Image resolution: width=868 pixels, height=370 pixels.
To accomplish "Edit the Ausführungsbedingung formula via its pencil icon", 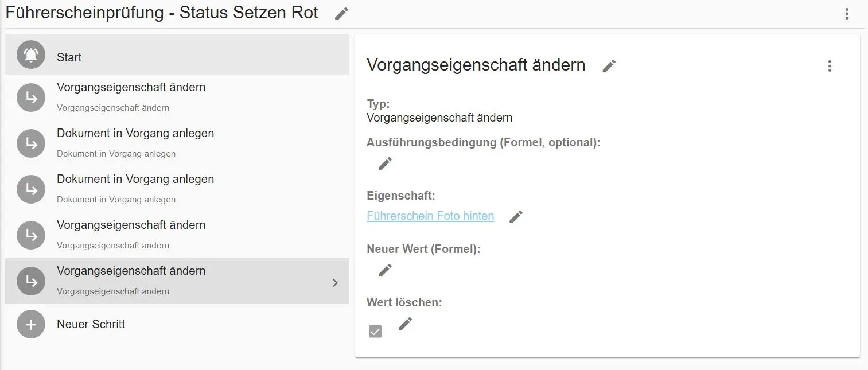I will [385, 163].
